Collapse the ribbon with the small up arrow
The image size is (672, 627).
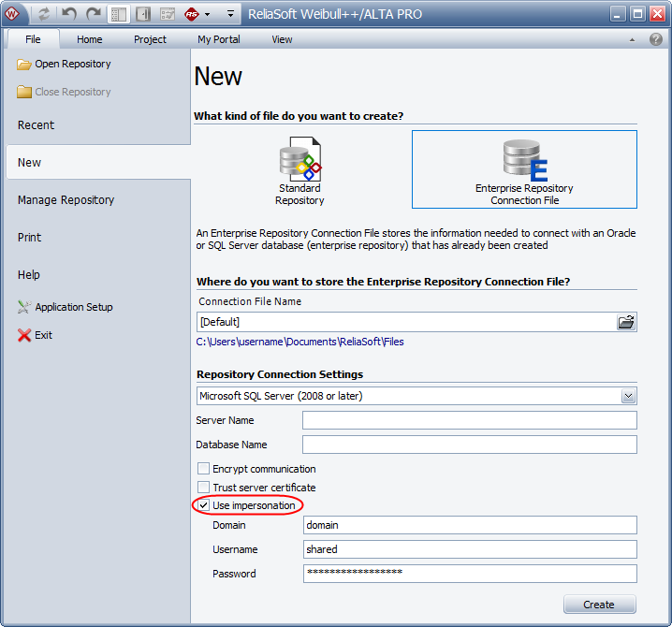pos(634,40)
